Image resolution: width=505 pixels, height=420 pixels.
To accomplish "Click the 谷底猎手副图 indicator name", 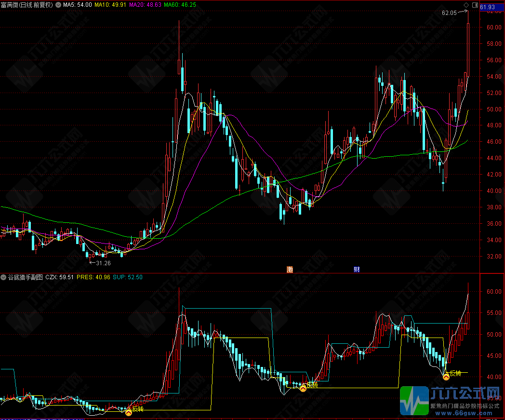I will [25, 277].
